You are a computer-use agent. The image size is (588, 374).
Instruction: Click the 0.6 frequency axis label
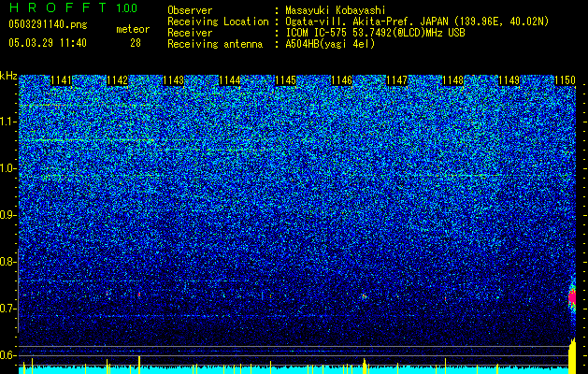[x=7, y=355]
